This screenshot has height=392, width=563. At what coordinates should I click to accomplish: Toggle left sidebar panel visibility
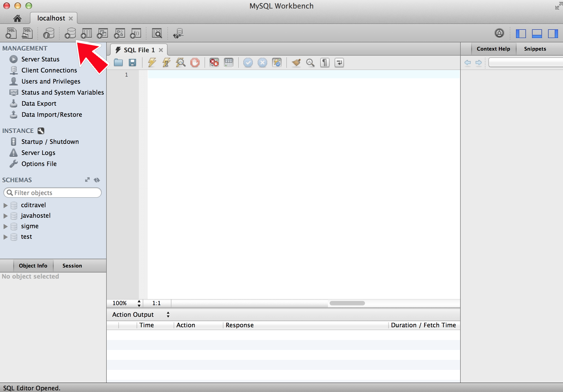click(521, 33)
